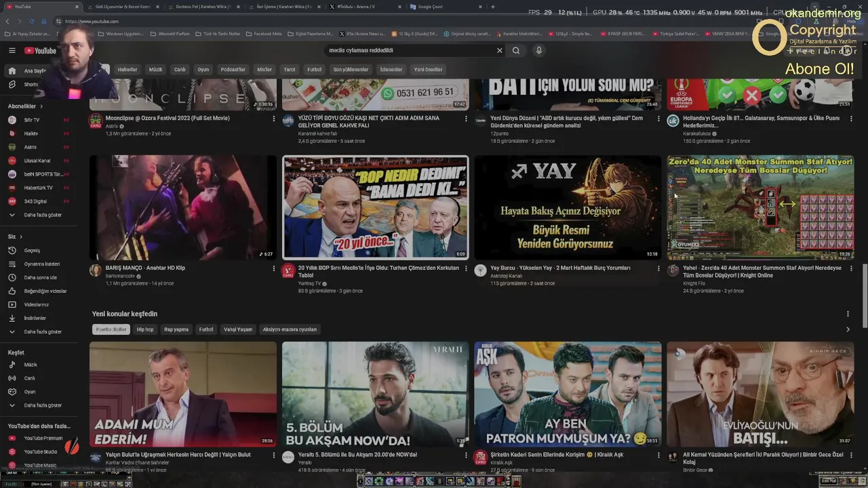Click Yurttaş TV channel avatar
The width and height of the screenshot is (868, 488).
(288, 271)
